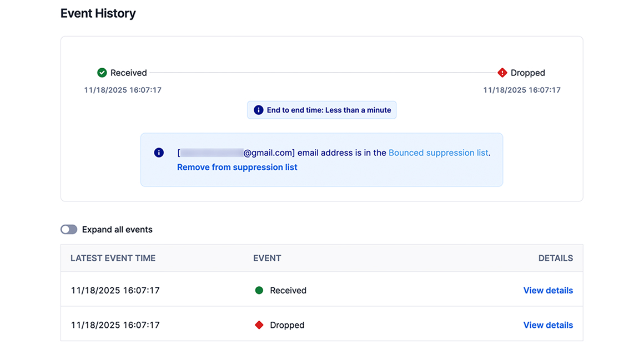
Task: Click the Event History heading
Action: [x=98, y=13]
